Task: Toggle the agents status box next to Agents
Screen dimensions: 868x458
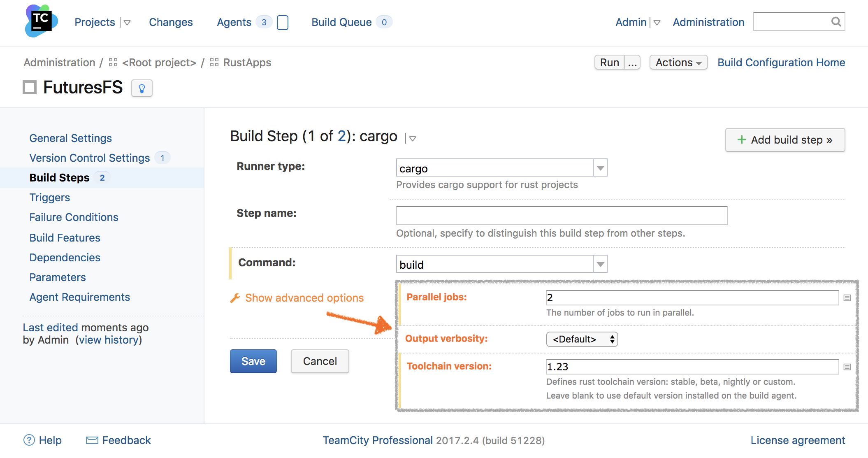Action: 283,22
